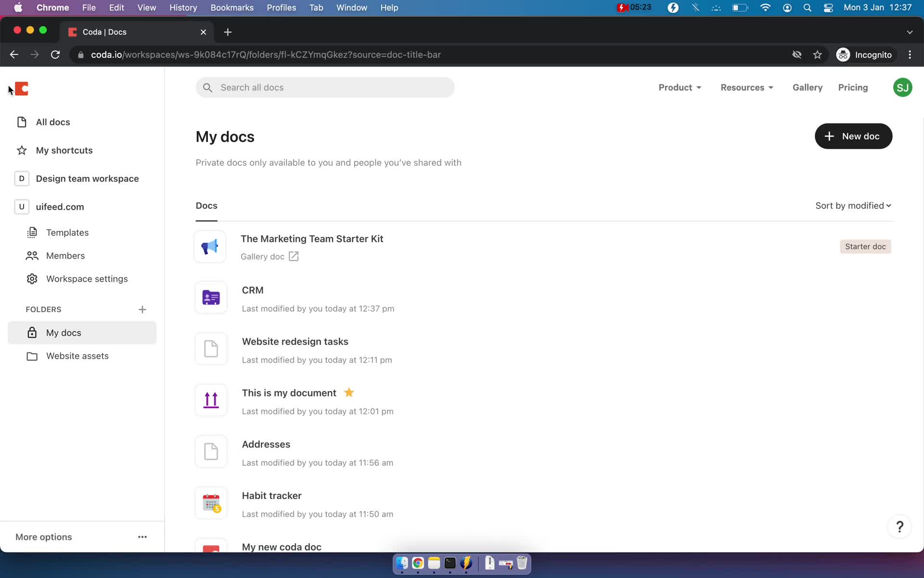
Task: Open help question mark button
Action: [899, 526]
